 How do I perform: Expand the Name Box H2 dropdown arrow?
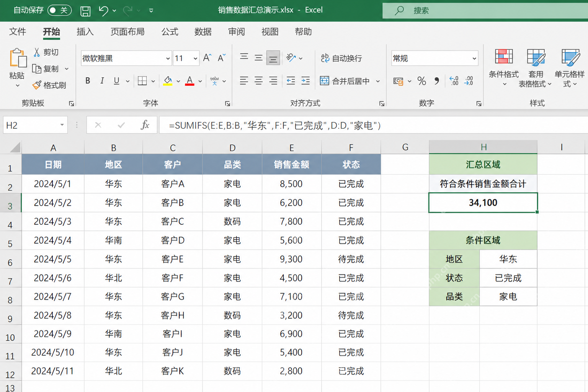tap(62, 125)
